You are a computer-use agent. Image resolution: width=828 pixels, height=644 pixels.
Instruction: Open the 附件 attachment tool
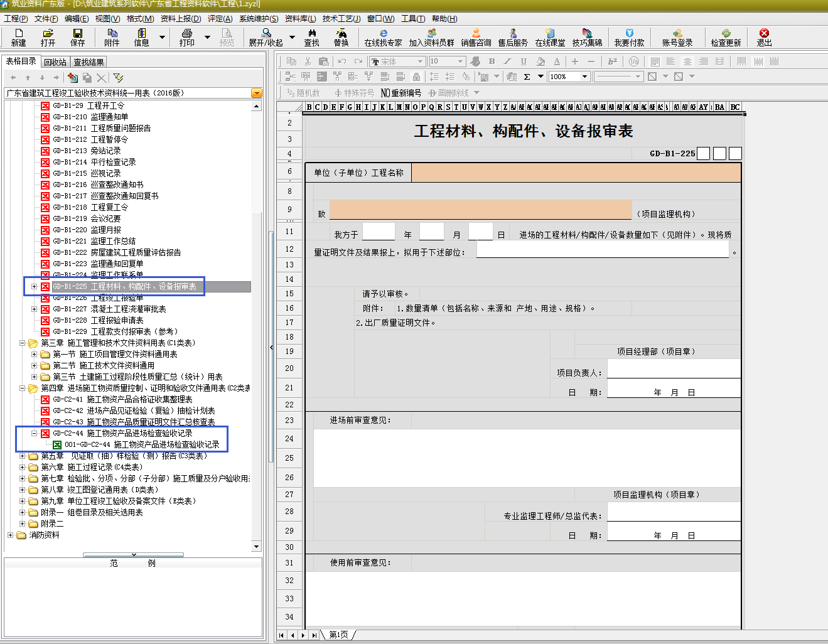(x=112, y=37)
